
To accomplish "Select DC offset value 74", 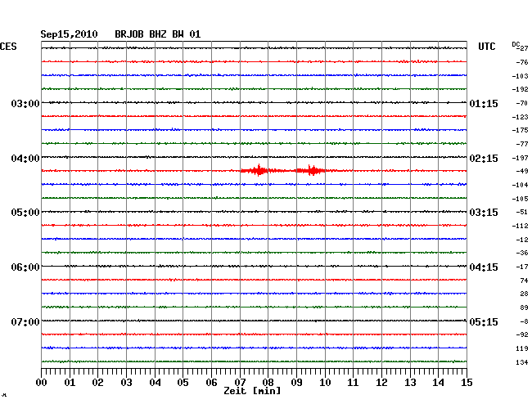I will (x=524, y=281).
